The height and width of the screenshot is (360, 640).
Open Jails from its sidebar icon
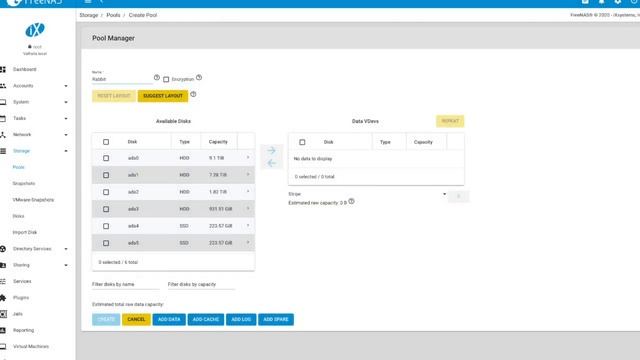click(3, 314)
